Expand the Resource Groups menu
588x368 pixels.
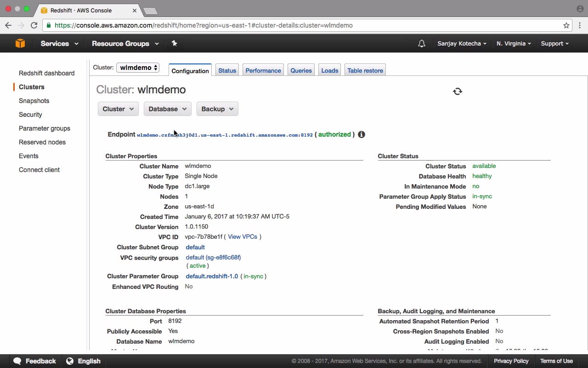tap(125, 43)
